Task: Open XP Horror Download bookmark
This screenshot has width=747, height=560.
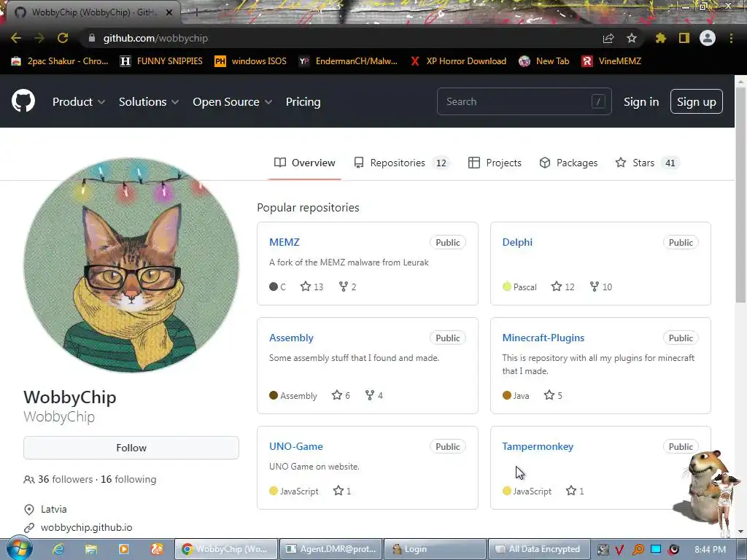Action: pos(458,61)
